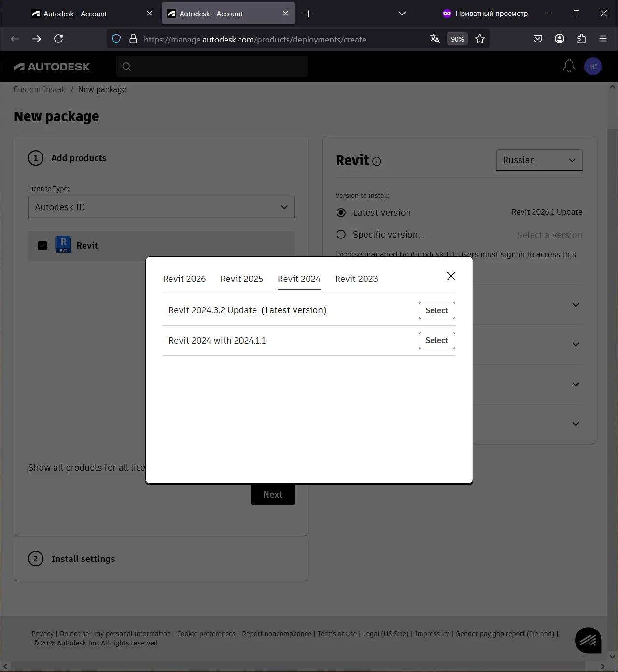This screenshot has width=618, height=672.
Task: Select Revit 2024.3.2 Update version
Action: coord(436,310)
